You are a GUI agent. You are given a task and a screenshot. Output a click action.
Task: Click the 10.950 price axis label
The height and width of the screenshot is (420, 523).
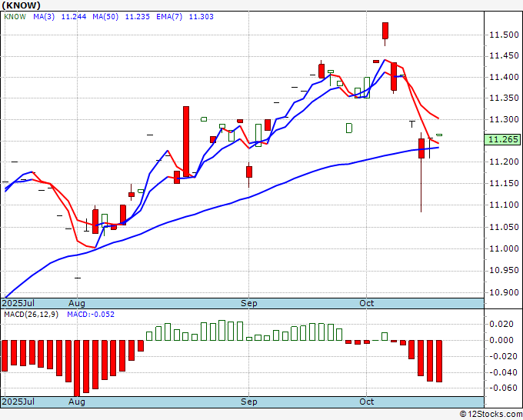click(504, 270)
